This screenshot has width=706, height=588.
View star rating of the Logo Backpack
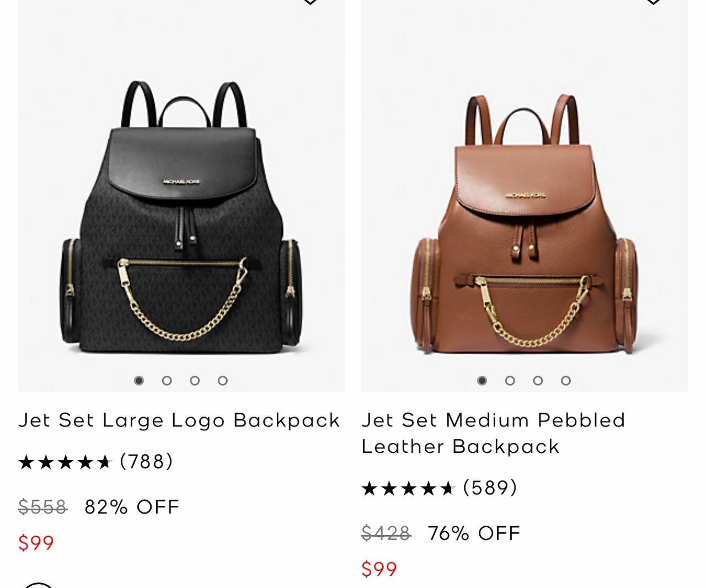(x=66, y=462)
